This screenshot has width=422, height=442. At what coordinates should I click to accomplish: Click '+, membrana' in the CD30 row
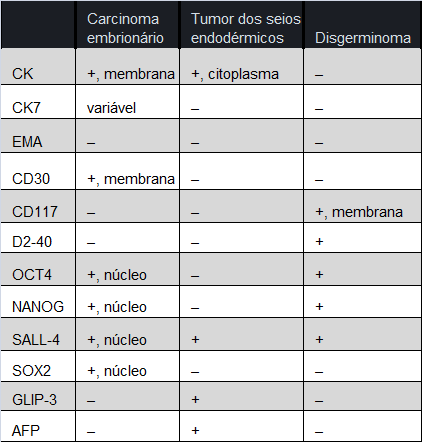131,179
